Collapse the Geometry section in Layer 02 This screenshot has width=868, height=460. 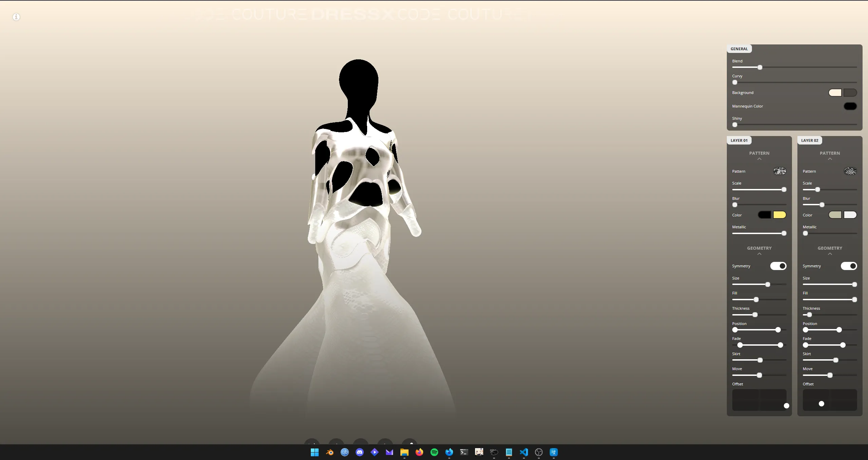click(x=830, y=253)
